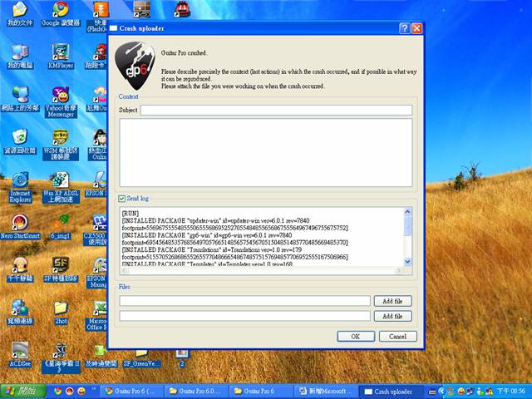Switch to Guitar Pro 6 Chrome taskbar item
The image size is (532, 399).
click(133, 392)
